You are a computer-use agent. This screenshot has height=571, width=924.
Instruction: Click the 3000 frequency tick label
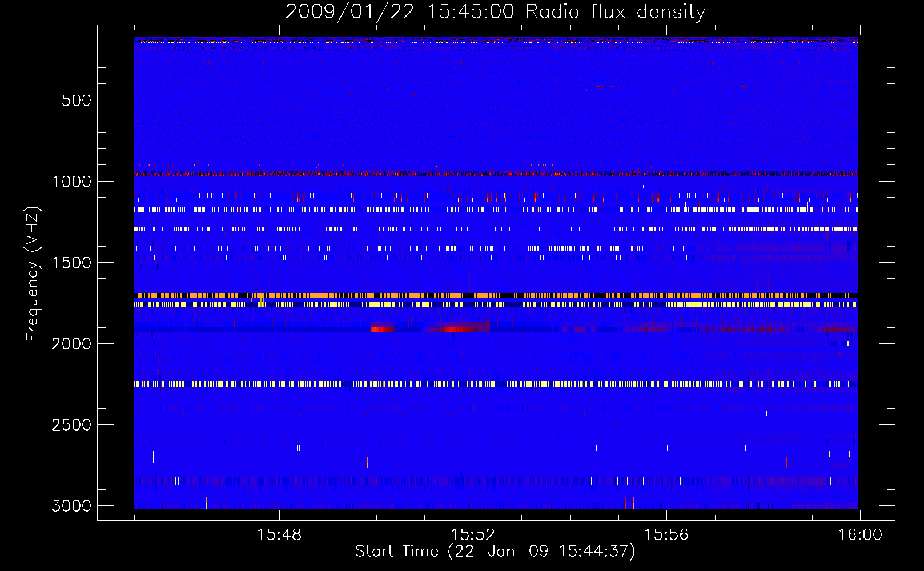tap(71, 506)
